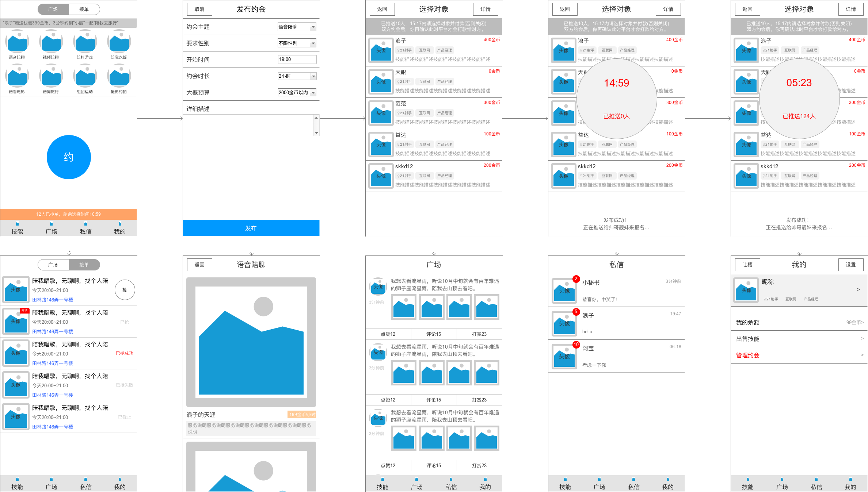Open first photo thumbnail in first 广场 post
Screen dimensions: 868x492
404,307
